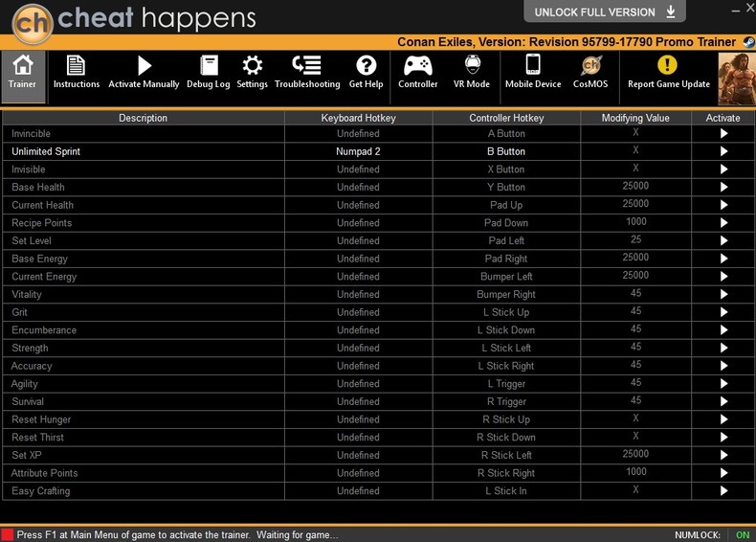Select the Description column header

click(x=144, y=118)
